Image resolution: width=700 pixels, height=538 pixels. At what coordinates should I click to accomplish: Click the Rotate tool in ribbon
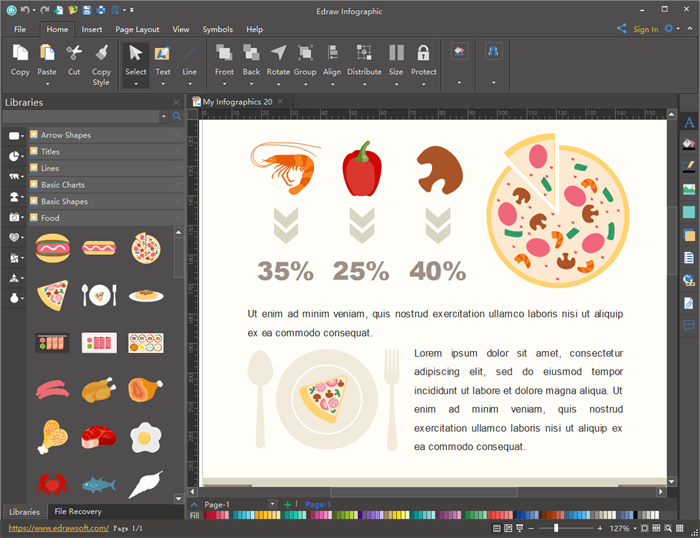click(278, 54)
